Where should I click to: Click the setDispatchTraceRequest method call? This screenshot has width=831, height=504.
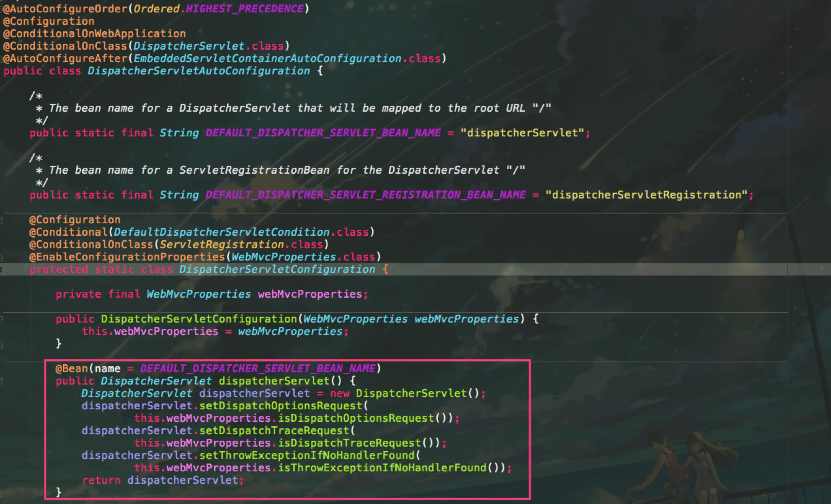(x=274, y=431)
